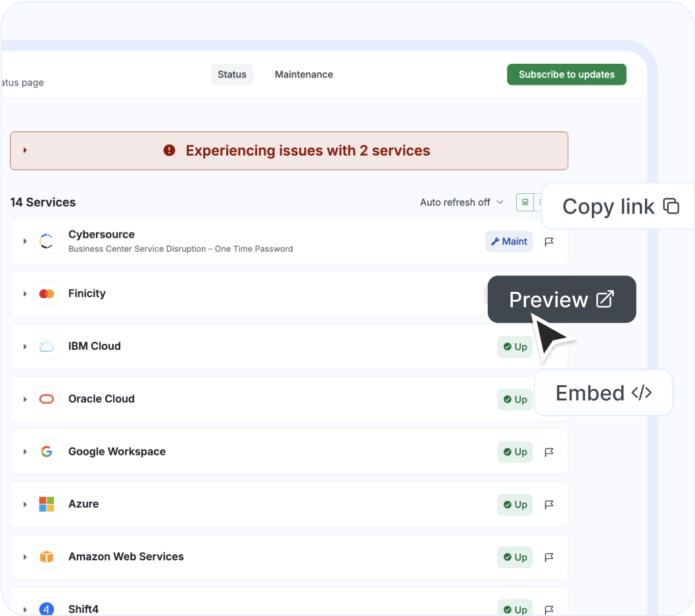The width and height of the screenshot is (695, 616).
Task: Toggle the flag on Google Workspace row
Action: pyautogui.click(x=550, y=452)
